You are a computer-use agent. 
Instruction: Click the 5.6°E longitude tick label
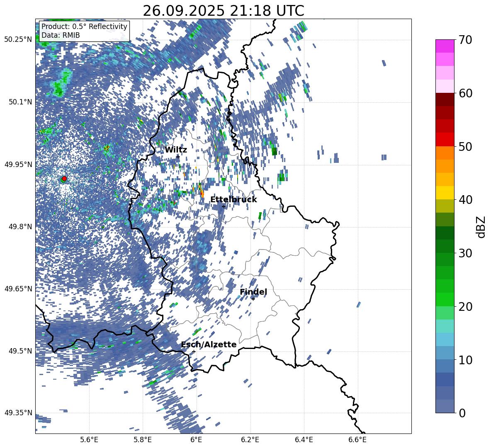[89, 440]
